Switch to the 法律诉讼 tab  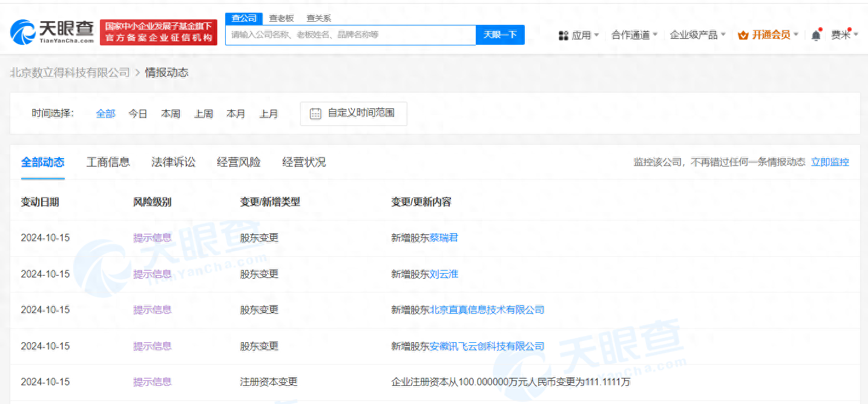click(174, 162)
